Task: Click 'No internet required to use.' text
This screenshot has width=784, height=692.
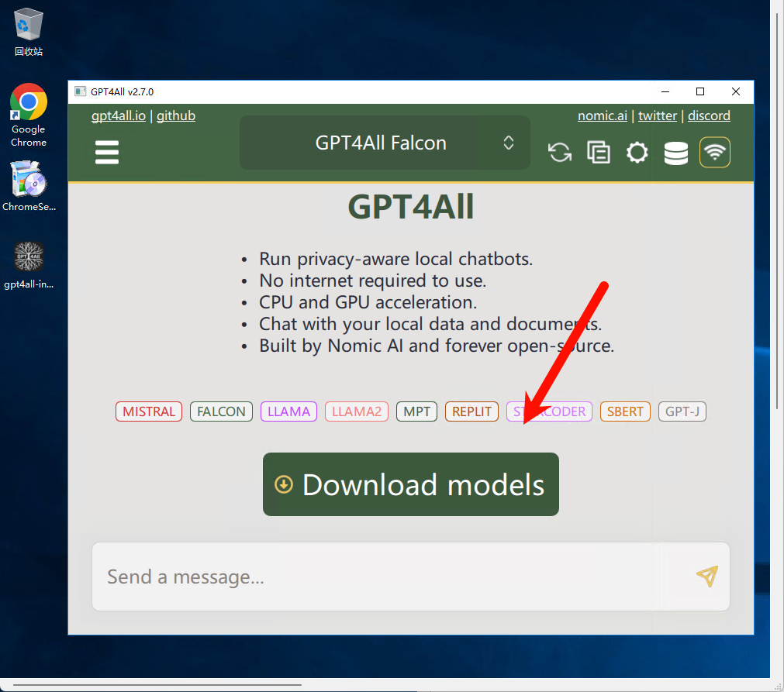Action: pos(372,281)
